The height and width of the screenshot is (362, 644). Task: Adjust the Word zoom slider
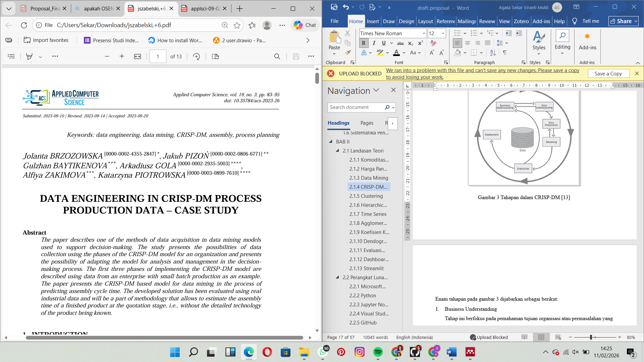[591, 337]
